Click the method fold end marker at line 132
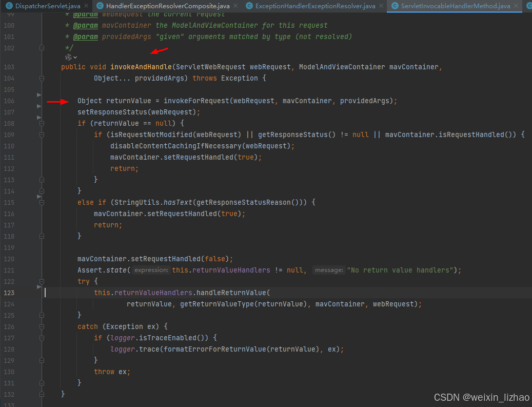Image resolution: width=532 pixels, height=407 pixels. (x=42, y=394)
